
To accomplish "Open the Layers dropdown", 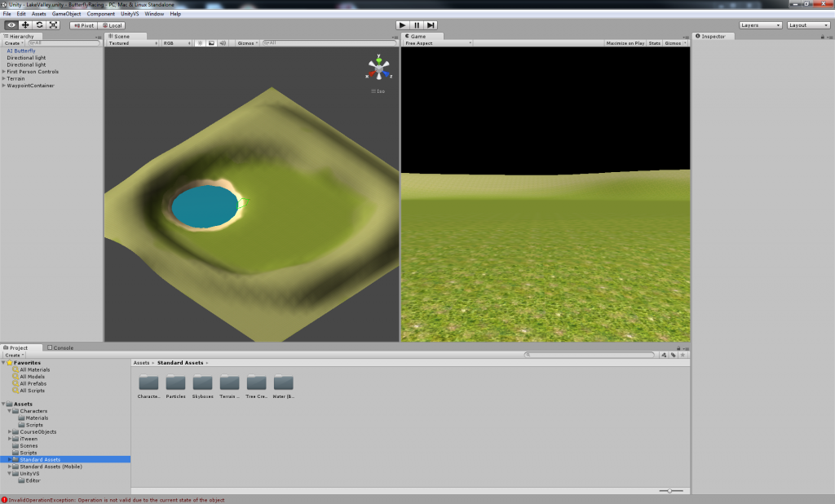I will click(760, 25).
